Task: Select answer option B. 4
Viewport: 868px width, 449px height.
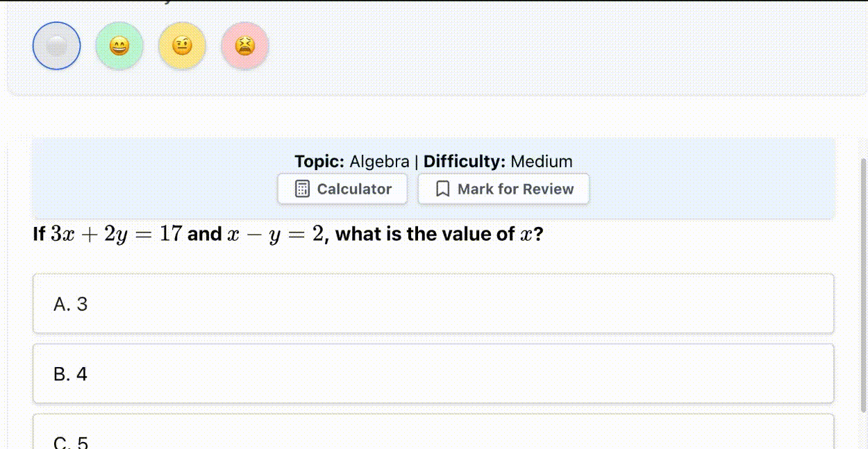Action: 433,374
